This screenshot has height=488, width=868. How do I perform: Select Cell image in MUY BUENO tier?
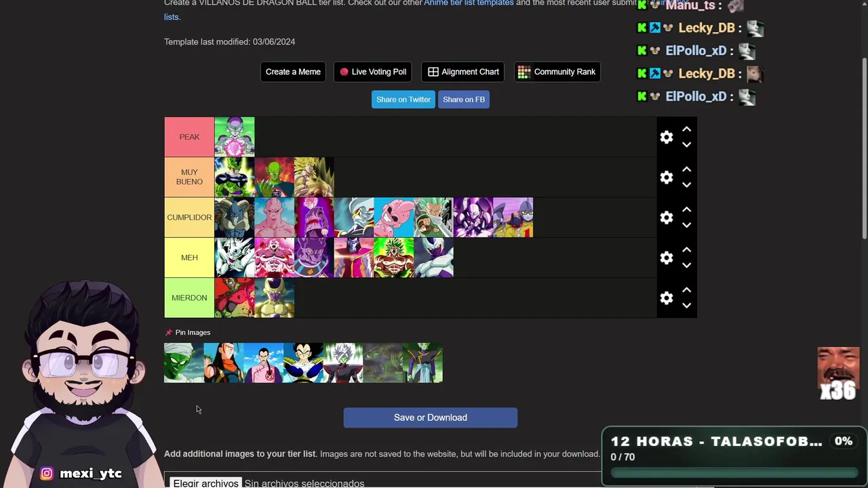(235, 177)
